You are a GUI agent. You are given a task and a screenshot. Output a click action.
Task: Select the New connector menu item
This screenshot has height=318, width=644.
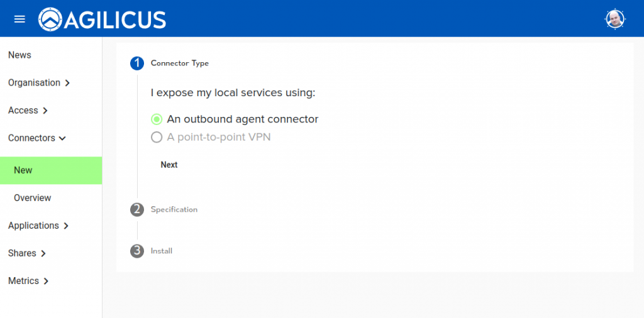[23, 170]
